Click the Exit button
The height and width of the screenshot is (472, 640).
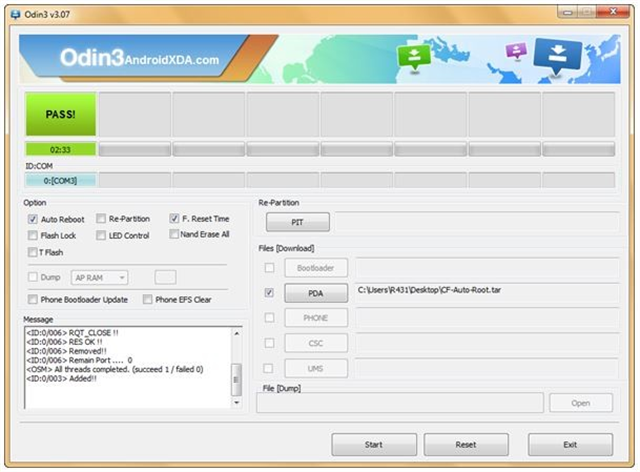coord(570,445)
